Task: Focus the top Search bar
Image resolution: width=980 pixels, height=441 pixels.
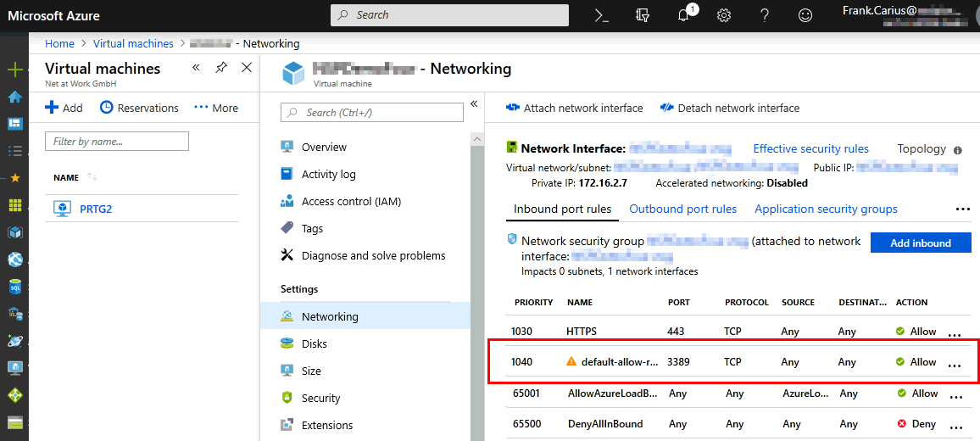Action: click(449, 15)
